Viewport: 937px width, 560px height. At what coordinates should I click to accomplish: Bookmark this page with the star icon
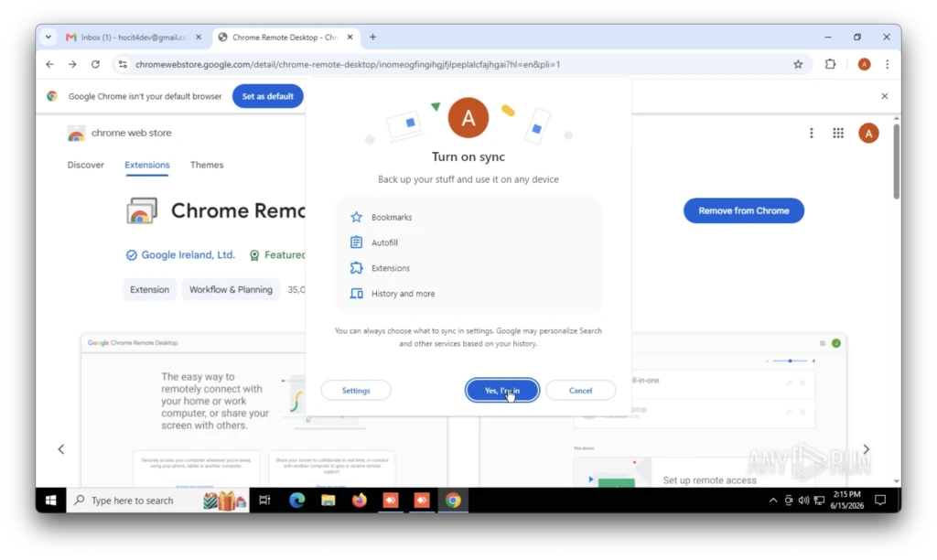click(798, 65)
